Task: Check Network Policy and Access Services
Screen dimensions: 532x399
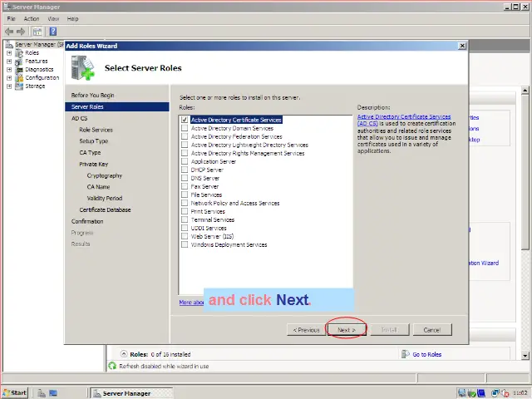Action: 185,203
